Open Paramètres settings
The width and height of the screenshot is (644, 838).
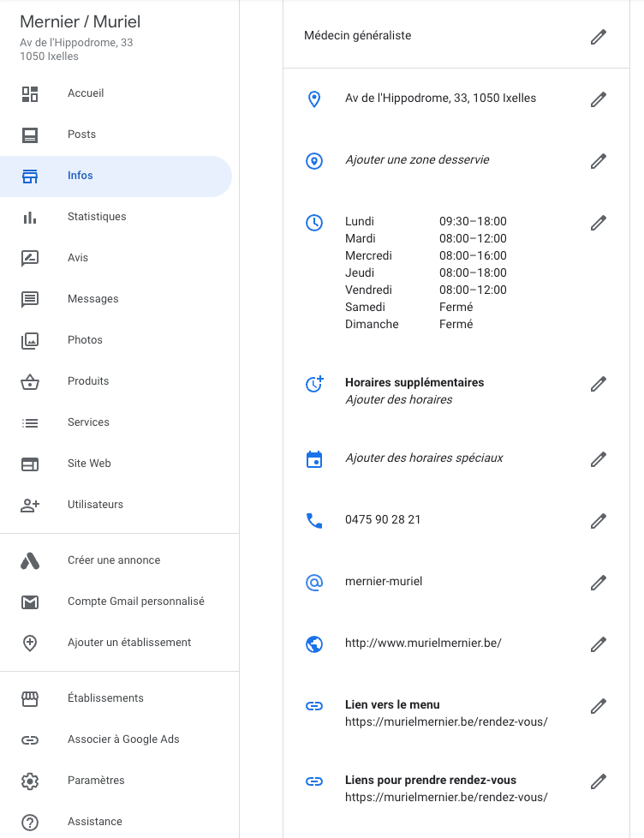pos(96,781)
